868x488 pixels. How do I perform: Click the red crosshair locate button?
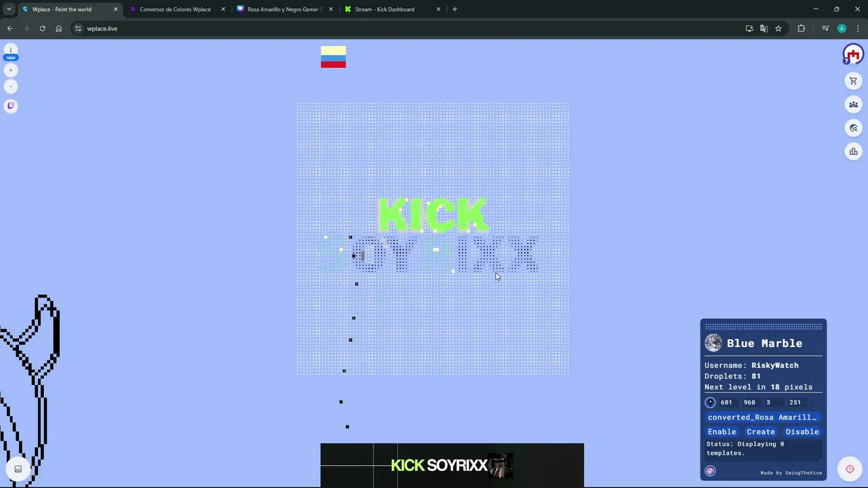point(850,469)
